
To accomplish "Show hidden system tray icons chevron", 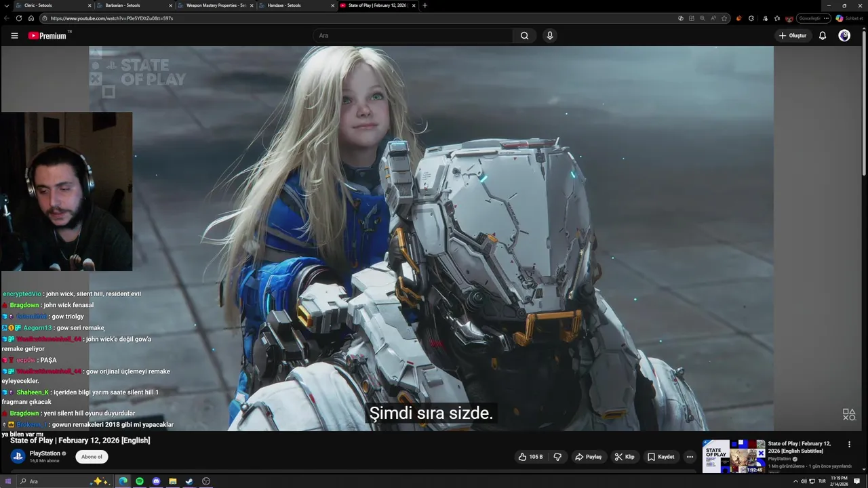I will (795, 481).
